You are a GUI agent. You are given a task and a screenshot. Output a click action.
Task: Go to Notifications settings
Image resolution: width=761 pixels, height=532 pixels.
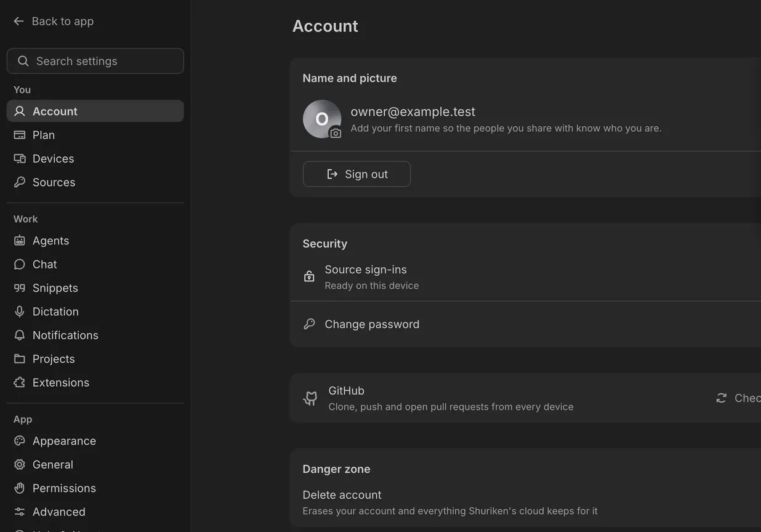[x=95, y=335]
